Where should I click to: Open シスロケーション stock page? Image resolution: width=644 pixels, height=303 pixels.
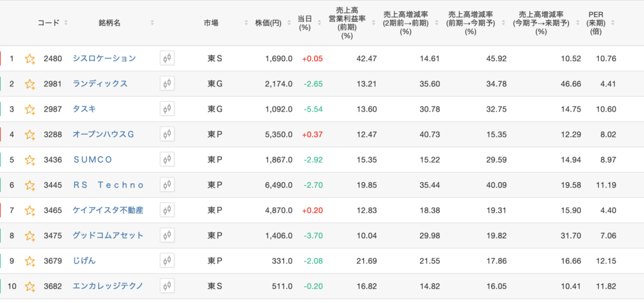[x=104, y=59]
